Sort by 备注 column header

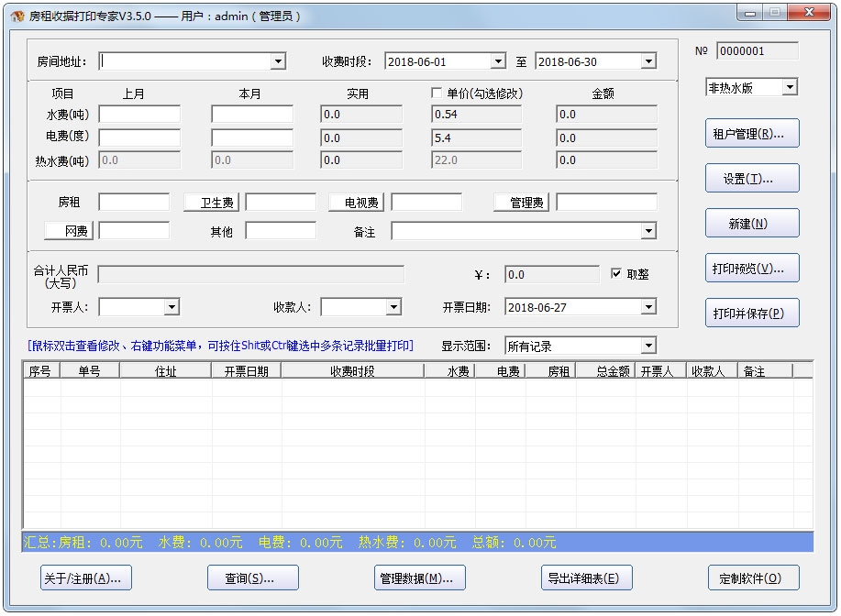[x=766, y=371]
